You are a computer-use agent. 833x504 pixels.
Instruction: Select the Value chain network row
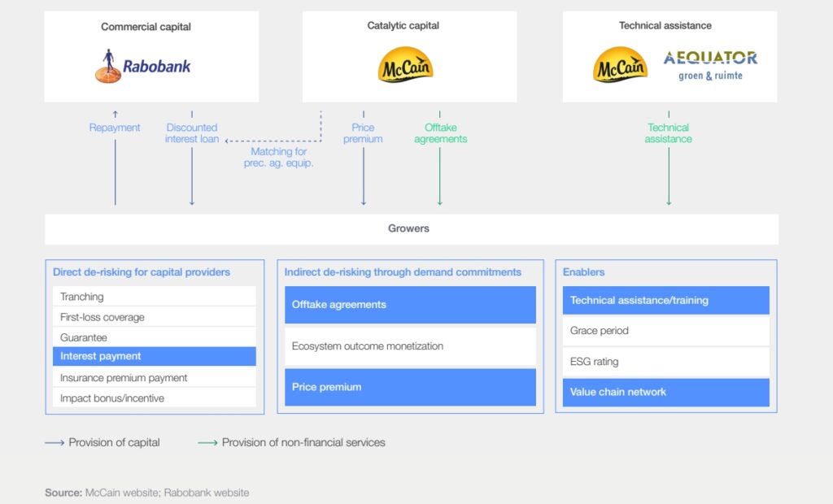tap(665, 392)
